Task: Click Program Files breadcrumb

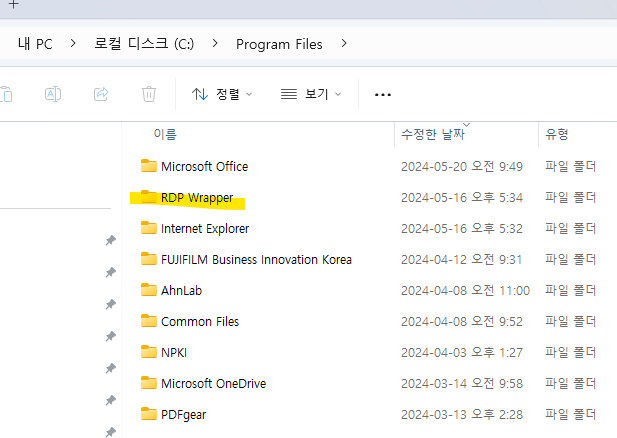Action: [279, 44]
